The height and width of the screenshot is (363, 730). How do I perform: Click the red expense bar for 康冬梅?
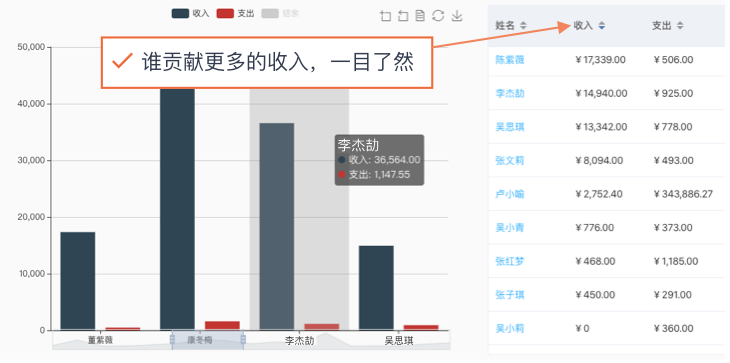(x=223, y=326)
